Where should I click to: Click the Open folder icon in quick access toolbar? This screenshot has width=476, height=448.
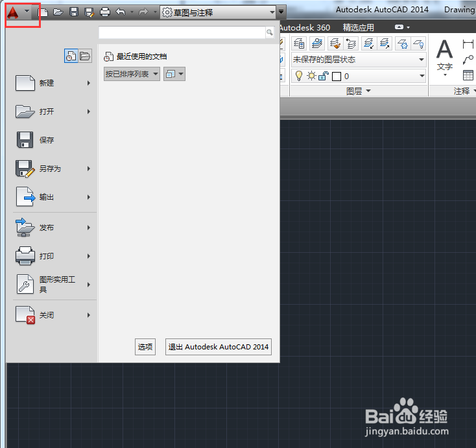58,12
